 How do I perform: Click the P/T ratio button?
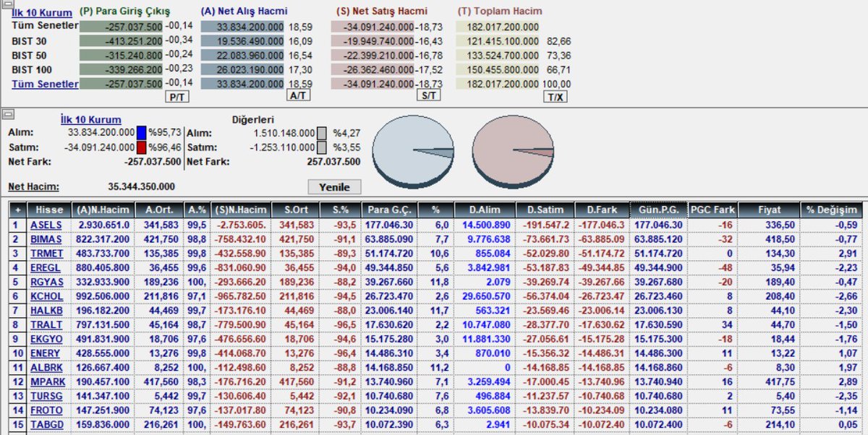(x=176, y=96)
